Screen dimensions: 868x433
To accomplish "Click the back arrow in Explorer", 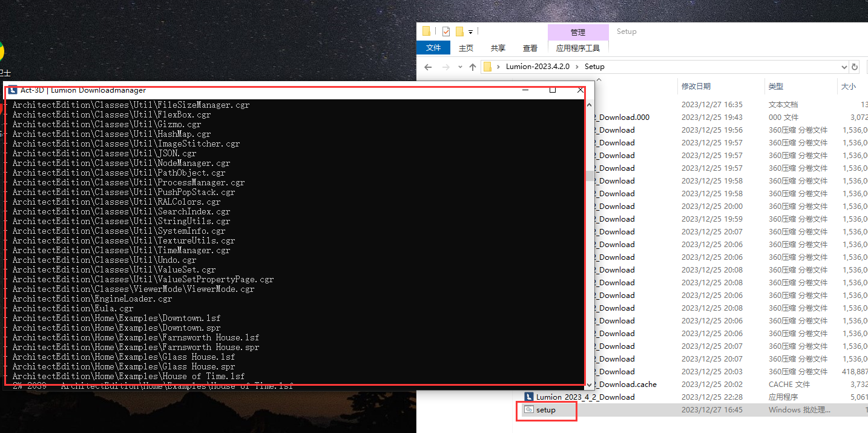I will coord(428,67).
